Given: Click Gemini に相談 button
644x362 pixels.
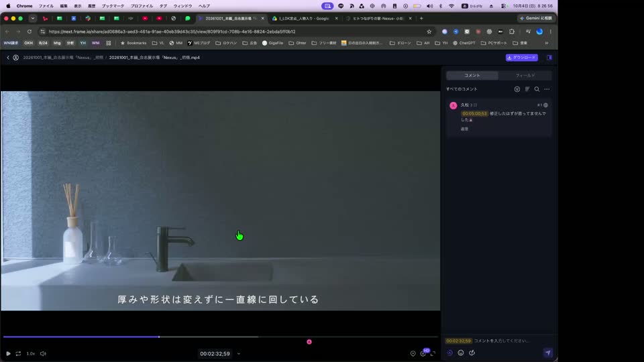Looking at the screenshot, I should pyautogui.click(x=536, y=19).
